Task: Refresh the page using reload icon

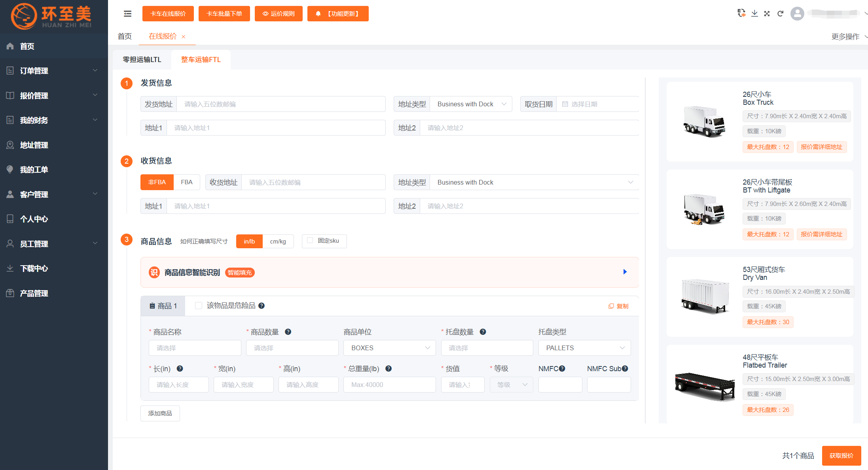Action: click(x=780, y=13)
